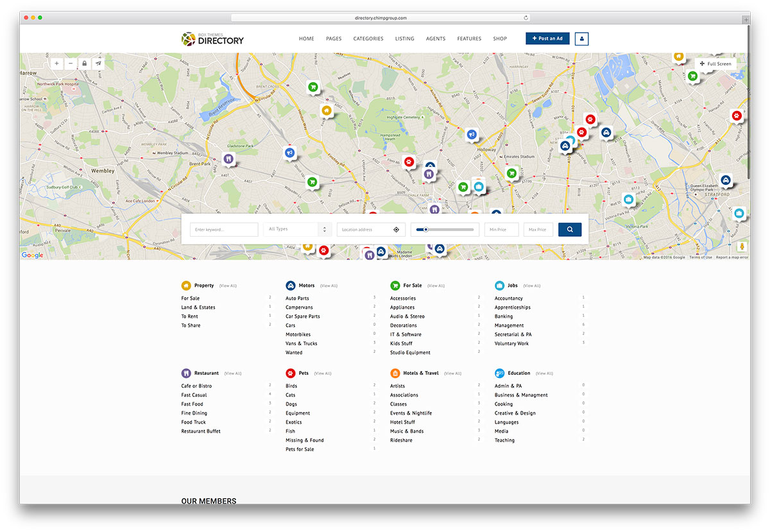This screenshot has height=532, width=770.
Task: Open the Pages menu
Action: coord(334,39)
